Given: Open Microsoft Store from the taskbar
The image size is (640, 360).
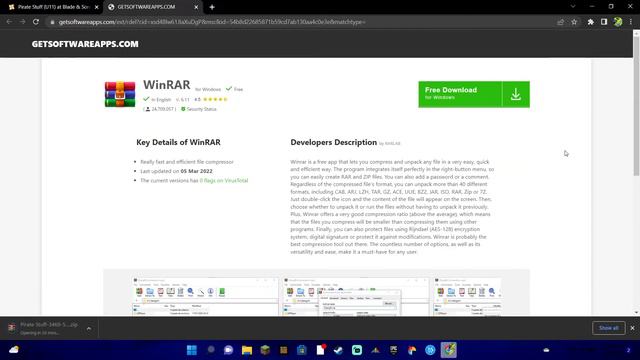Looking at the screenshot, I should (302, 350).
